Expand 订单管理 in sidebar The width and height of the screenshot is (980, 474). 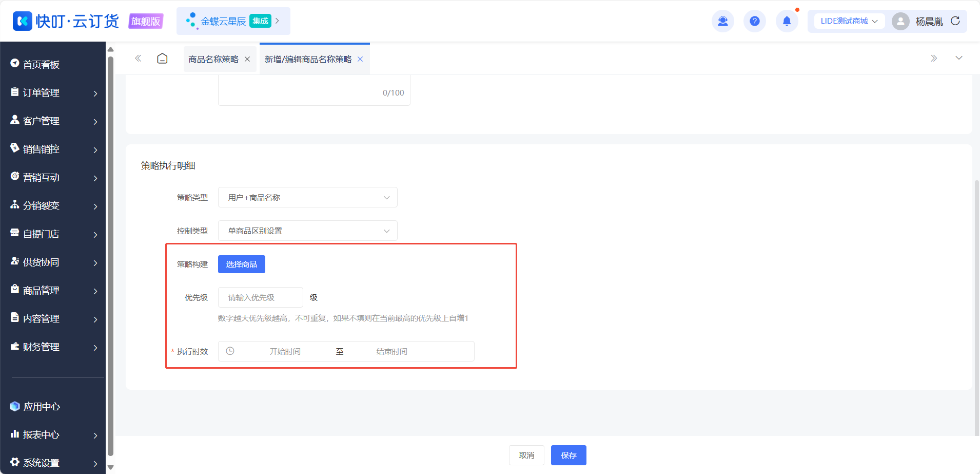[54, 92]
